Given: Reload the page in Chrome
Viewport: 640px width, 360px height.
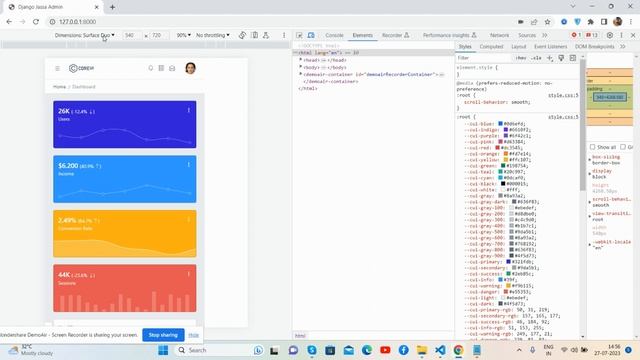Looking at the screenshot, I should tap(36, 22).
